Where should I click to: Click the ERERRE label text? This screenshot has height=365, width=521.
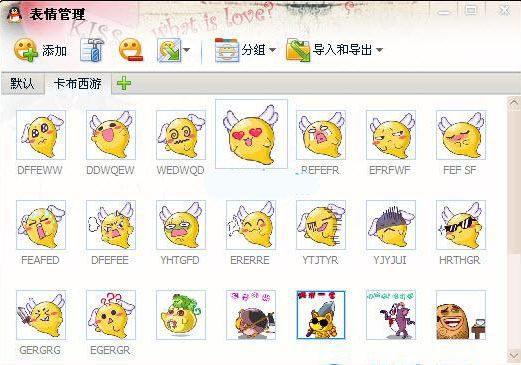(x=250, y=260)
